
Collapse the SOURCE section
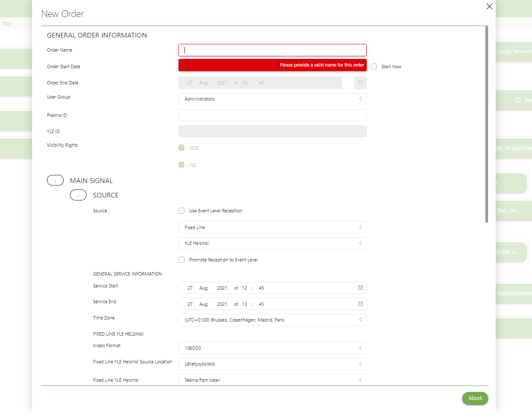point(78,195)
